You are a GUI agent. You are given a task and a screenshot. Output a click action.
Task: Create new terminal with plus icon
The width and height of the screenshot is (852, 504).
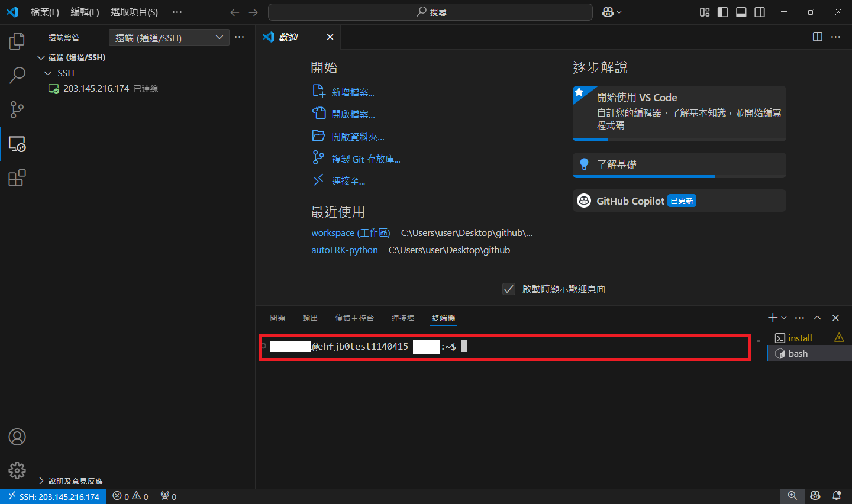coord(773,318)
